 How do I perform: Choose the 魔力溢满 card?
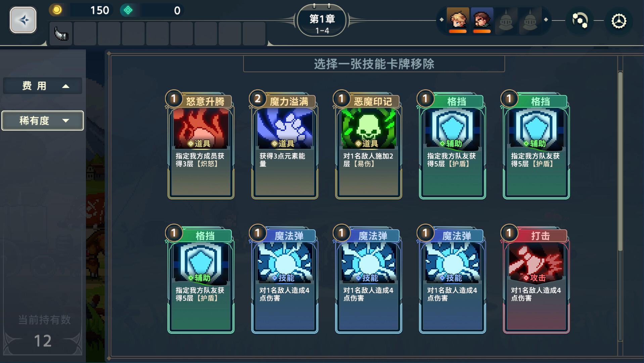click(284, 145)
